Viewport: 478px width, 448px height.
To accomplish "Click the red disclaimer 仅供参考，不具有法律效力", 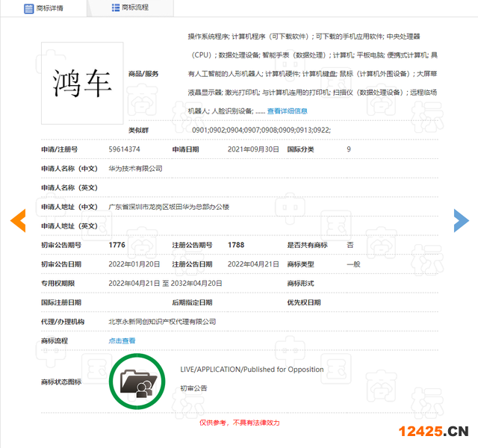I will (x=240, y=423).
